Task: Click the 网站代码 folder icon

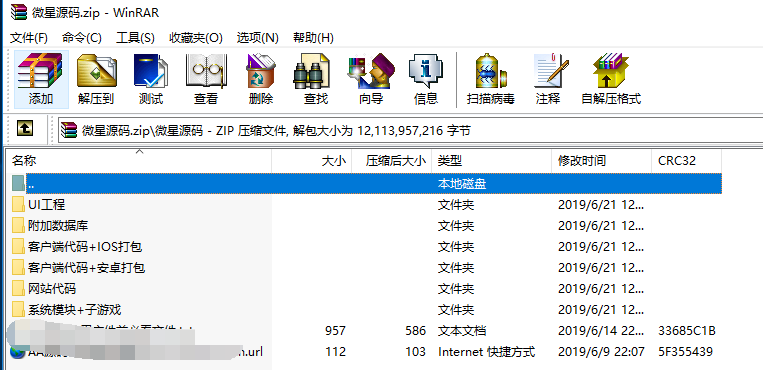Action: tap(18, 289)
